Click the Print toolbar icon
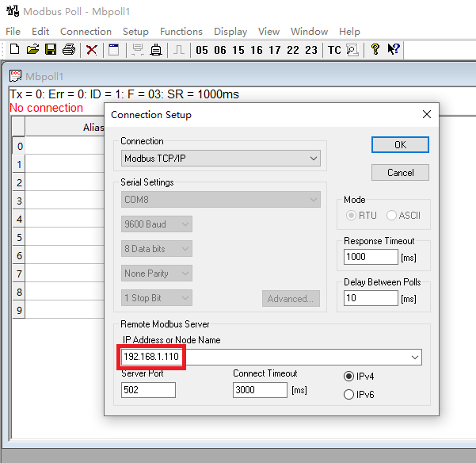The height and width of the screenshot is (463, 476). click(x=69, y=50)
